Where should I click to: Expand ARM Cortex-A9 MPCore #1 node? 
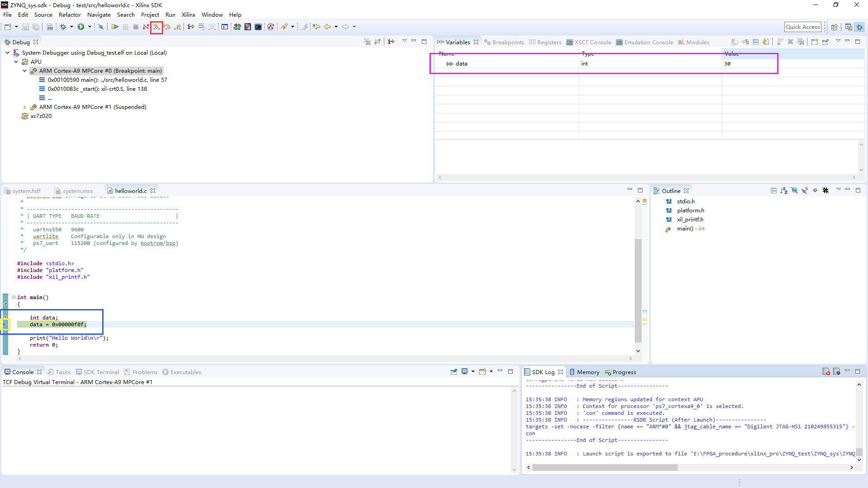[24, 107]
